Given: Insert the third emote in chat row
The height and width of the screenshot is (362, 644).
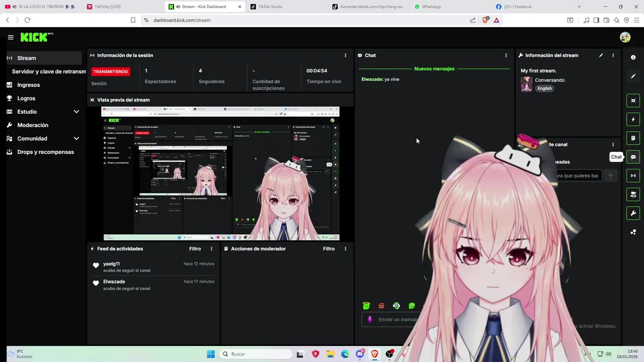Looking at the screenshot, I should (x=396, y=306).
